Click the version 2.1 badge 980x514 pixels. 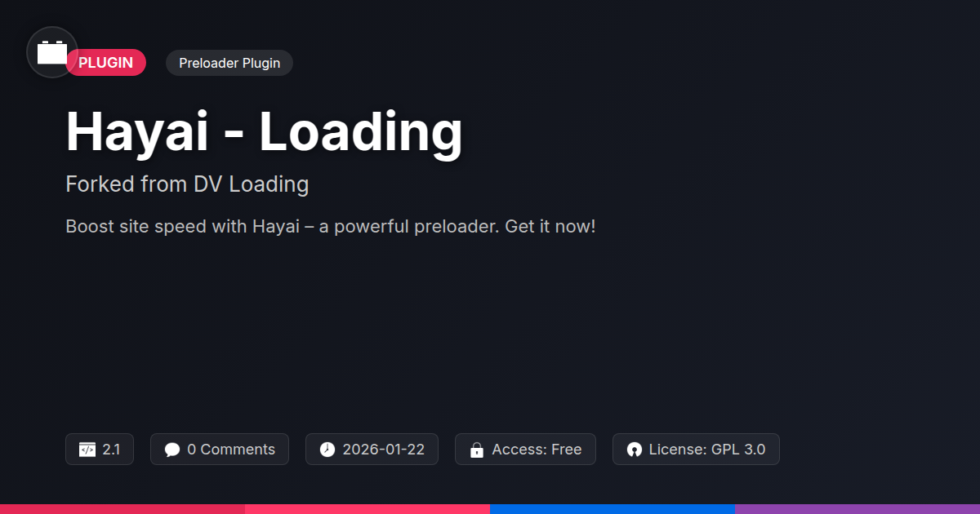tap(100, 450)
